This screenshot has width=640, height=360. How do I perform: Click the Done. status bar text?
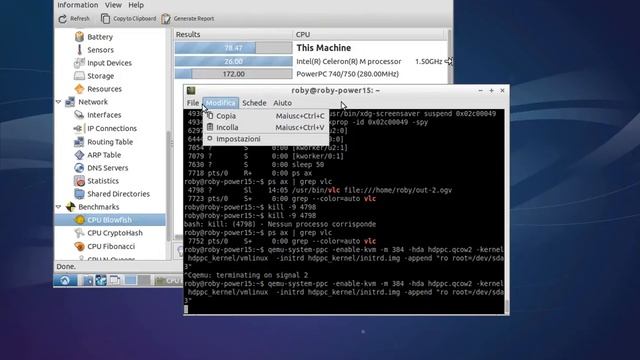pyautogui.click(x=66, y=267)
